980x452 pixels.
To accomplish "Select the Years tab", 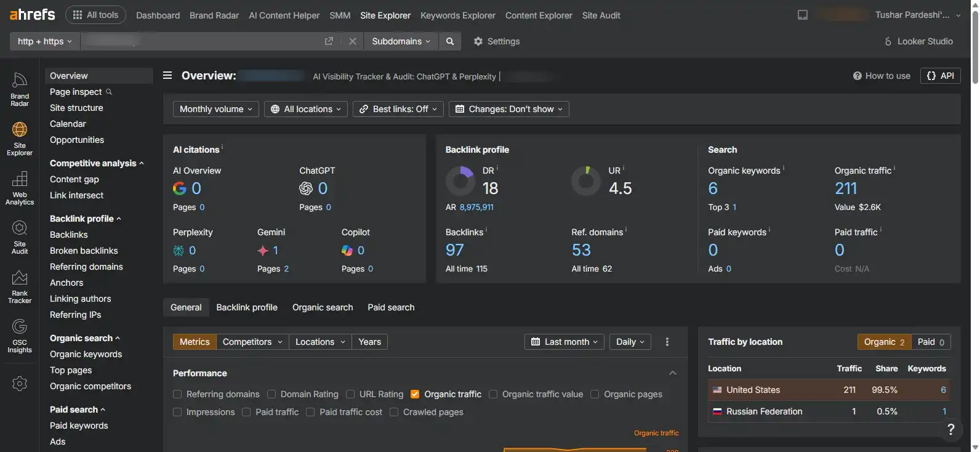I will 369,342.
